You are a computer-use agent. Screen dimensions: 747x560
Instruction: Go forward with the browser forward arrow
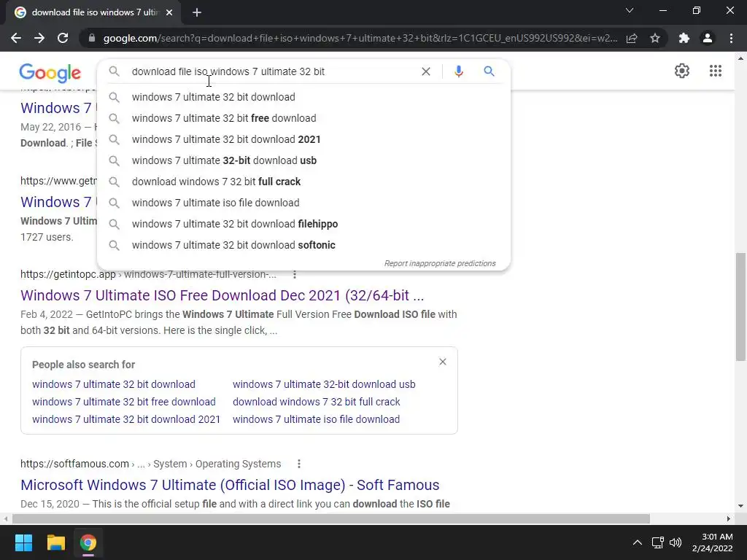39,38
